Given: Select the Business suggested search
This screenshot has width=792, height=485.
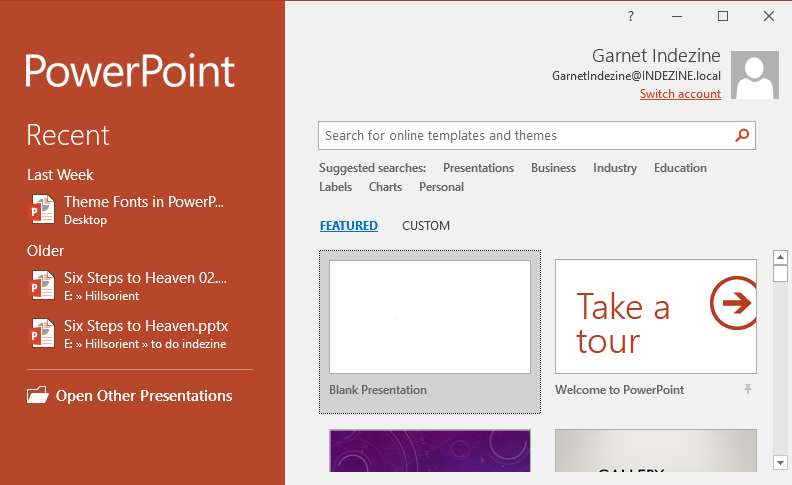Looking at the screenshot, I should point(553,168).
